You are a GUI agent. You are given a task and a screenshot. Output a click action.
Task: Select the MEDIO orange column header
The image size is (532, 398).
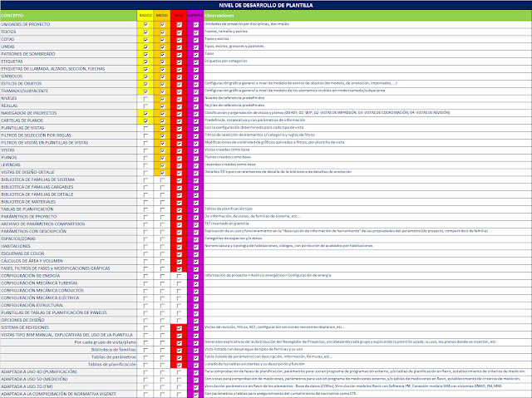click(x=162, y=16)
